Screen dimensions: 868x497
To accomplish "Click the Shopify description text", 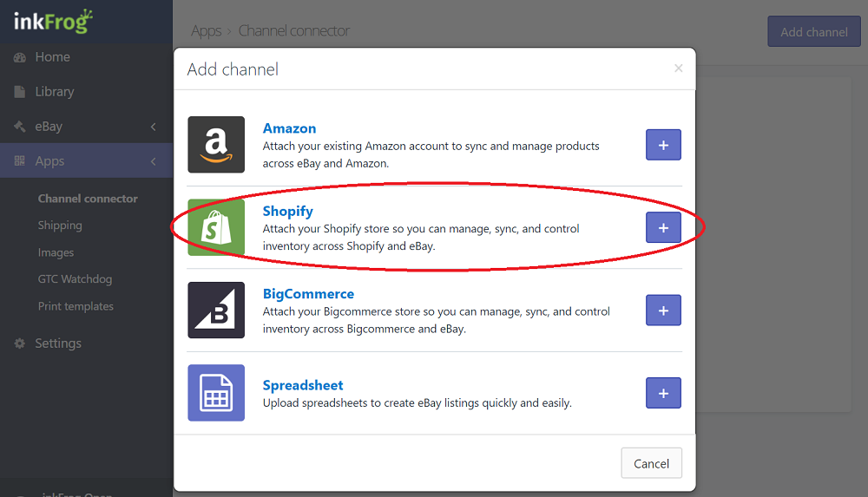I will [421, 237].
